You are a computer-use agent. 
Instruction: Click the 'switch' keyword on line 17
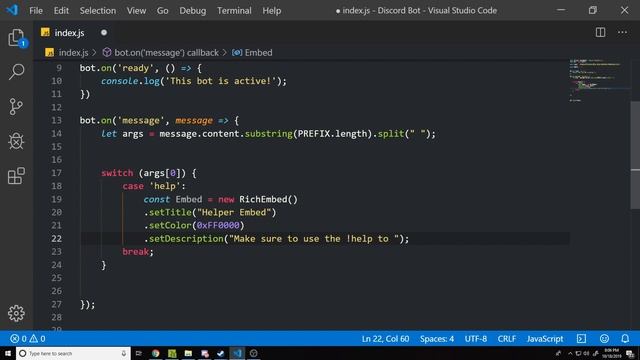pos(117,173)
